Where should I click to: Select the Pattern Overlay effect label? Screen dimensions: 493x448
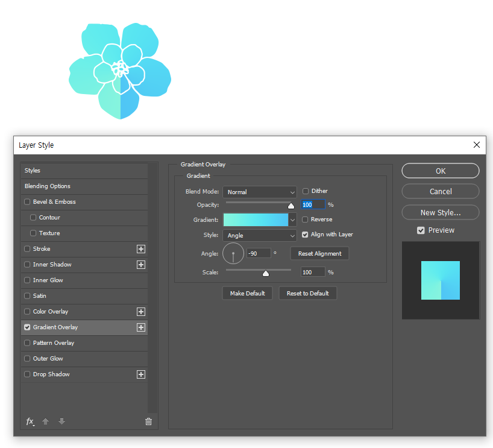[54, 343]
